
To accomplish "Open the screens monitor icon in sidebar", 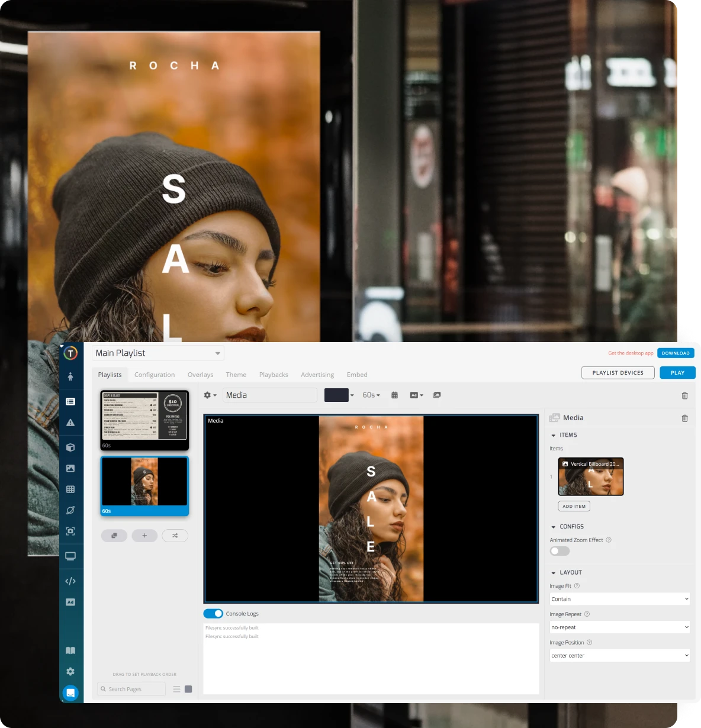I will tap(70, 556).
